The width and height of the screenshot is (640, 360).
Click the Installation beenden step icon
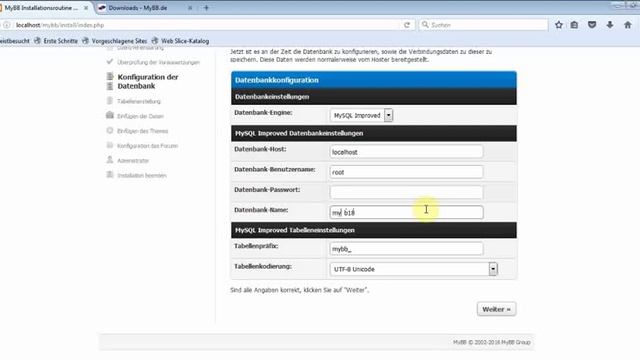110,175
